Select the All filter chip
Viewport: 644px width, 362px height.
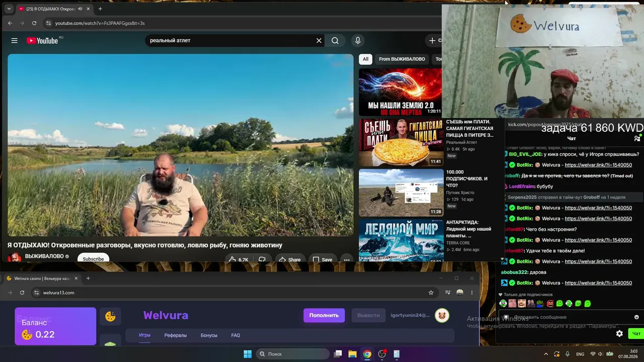[366, 59]
